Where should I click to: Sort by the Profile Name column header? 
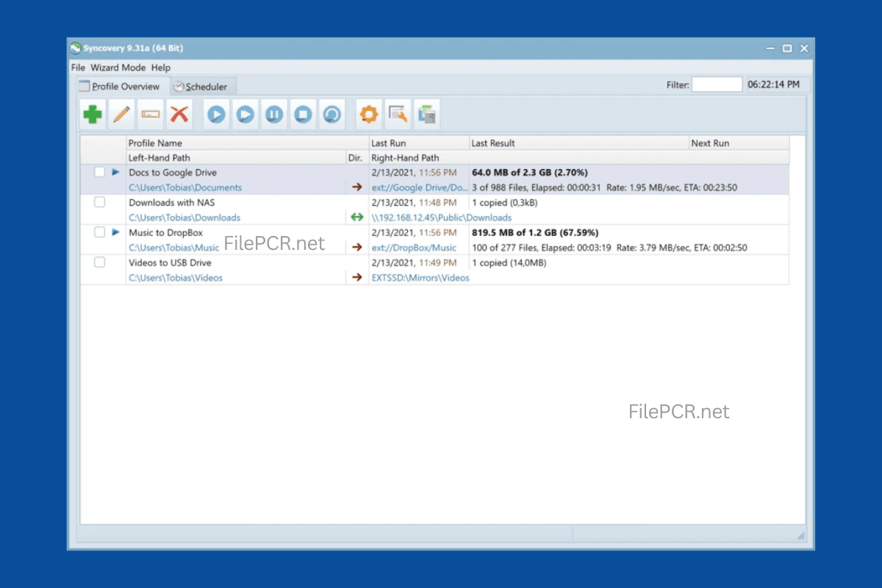click(248, 143)
